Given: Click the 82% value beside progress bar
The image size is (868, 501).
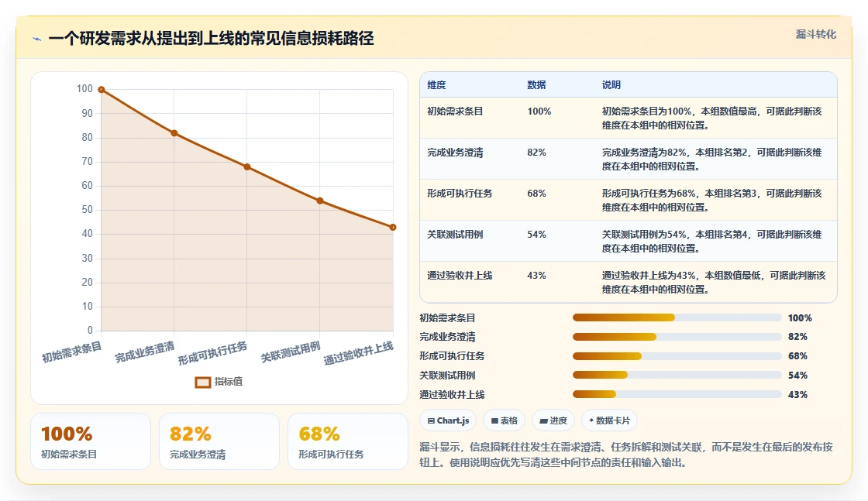Looking at the screenshot, I should click(x=797, y=337).
